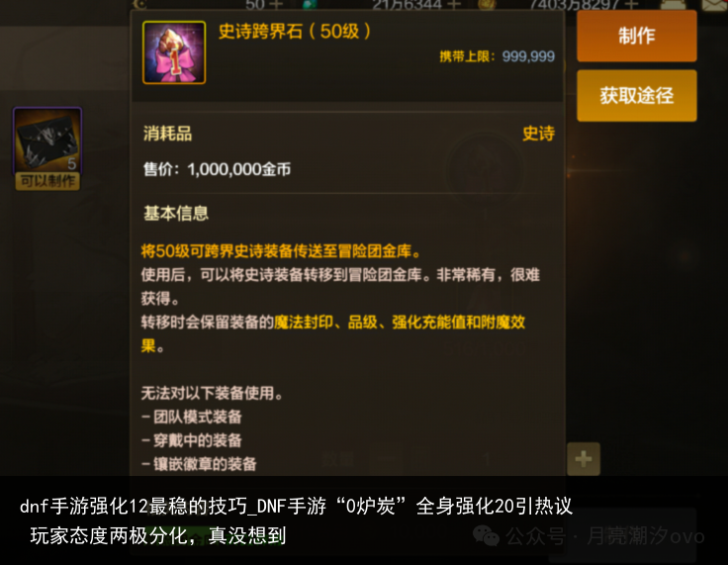Click the crescent icon beside the 50 counter
The width and height of the screenshot is (728, 565).
(139, 5)
